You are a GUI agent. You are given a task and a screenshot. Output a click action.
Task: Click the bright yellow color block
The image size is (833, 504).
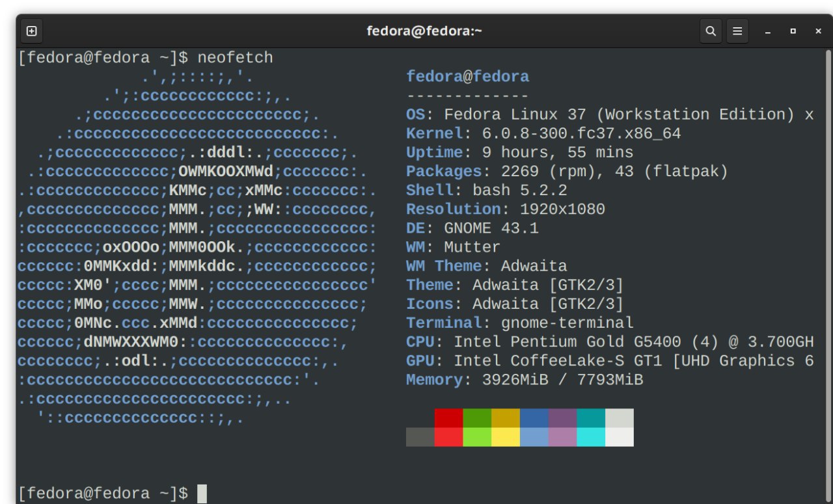[506, 437]
